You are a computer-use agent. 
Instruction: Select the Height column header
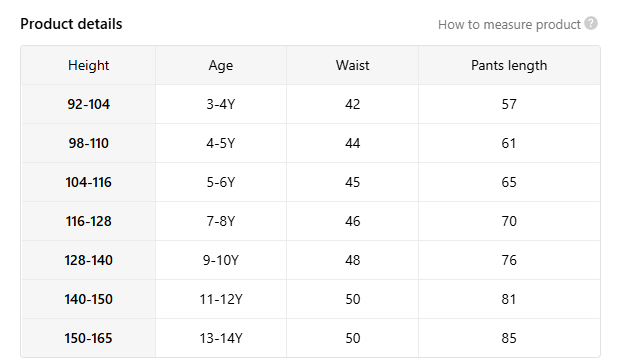coord(88,65)
